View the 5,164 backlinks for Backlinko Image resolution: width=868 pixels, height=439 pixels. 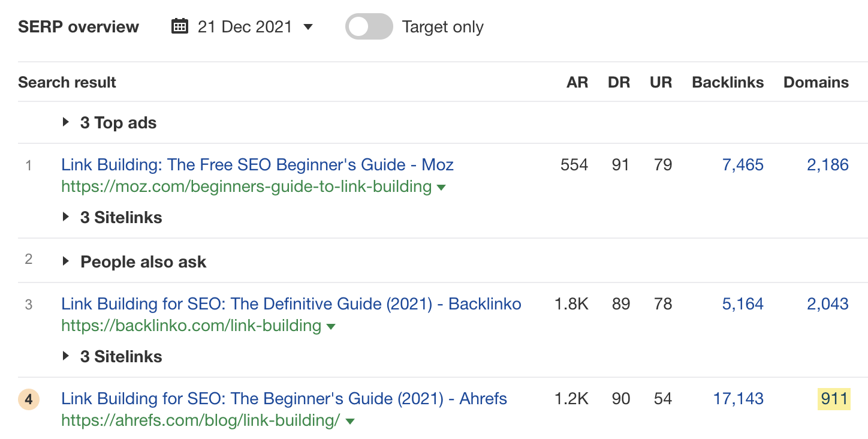pos(743,304)
